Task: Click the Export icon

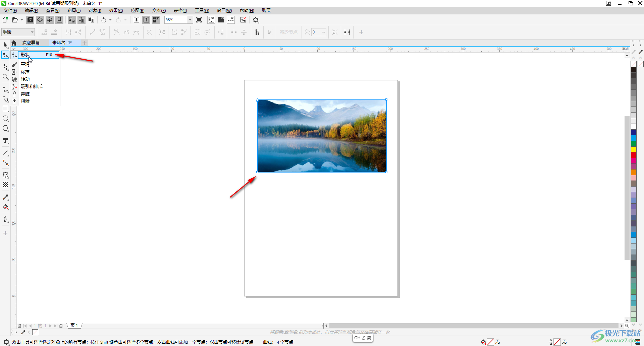Action: [x=146, y=20]
